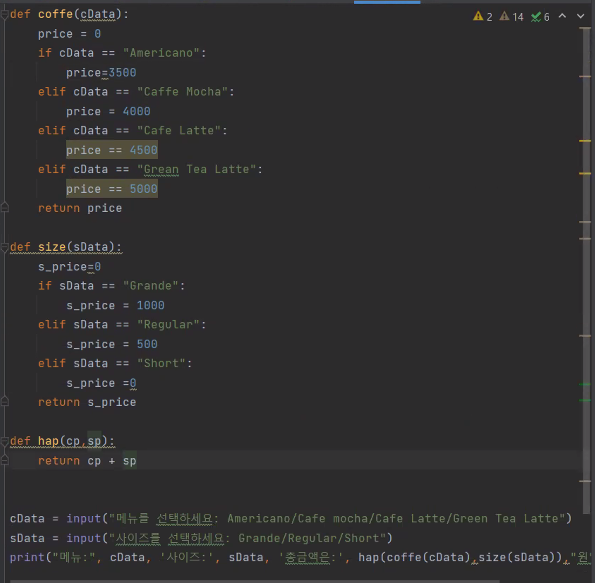Click the print call on last line

[x=27, y=557]
